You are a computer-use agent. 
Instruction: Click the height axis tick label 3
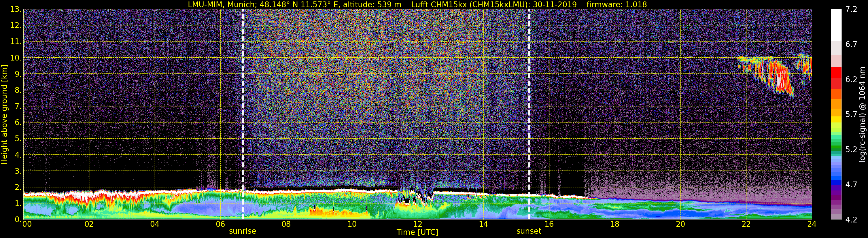point(18,171)
